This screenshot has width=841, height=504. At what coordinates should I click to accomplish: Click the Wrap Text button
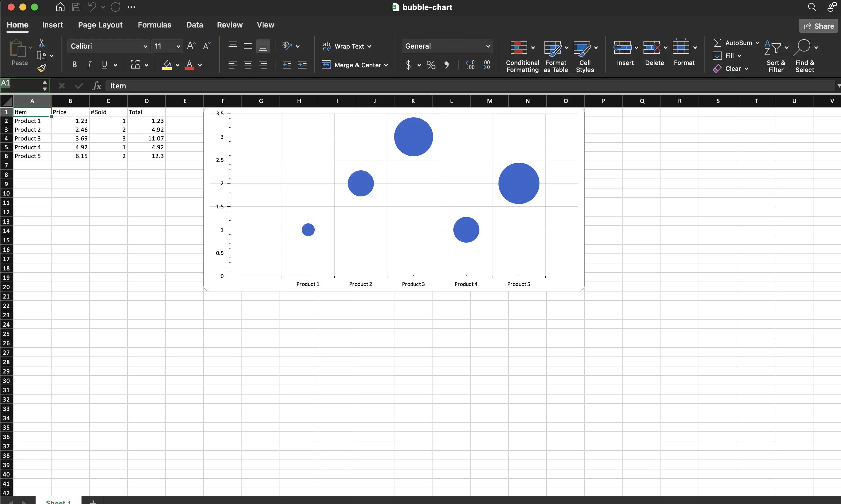click(x=347, y=46)
